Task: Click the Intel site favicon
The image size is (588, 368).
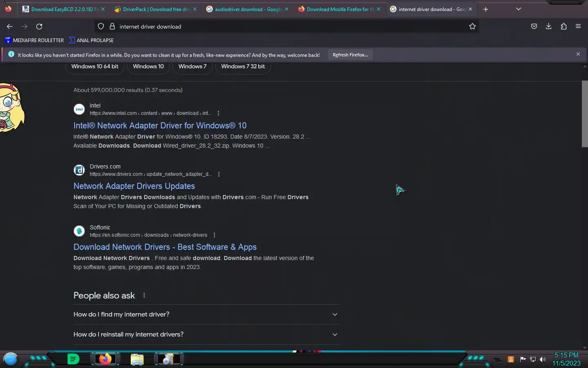Action: 79,109
